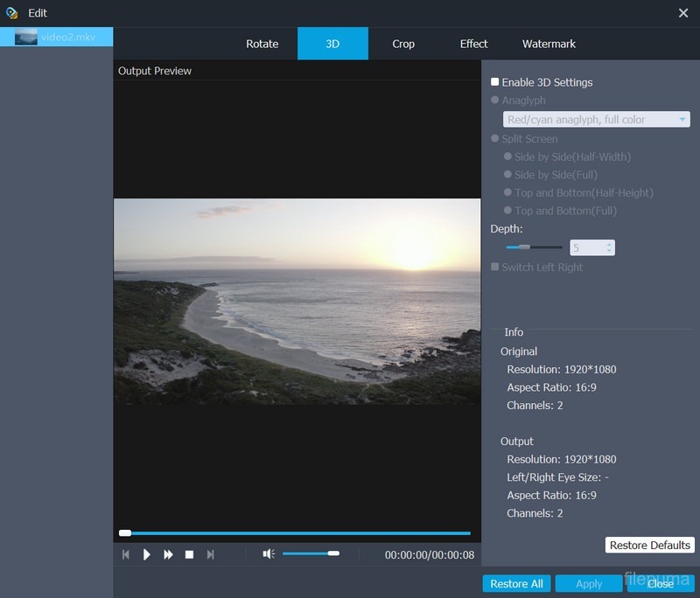
Task: Click the Restore Defaults button
Action: [x=649, y=546]
